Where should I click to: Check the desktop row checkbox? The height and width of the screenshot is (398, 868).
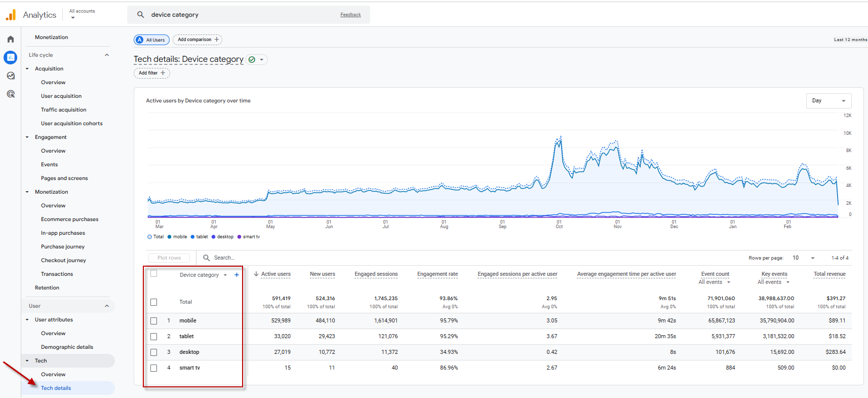154,352
